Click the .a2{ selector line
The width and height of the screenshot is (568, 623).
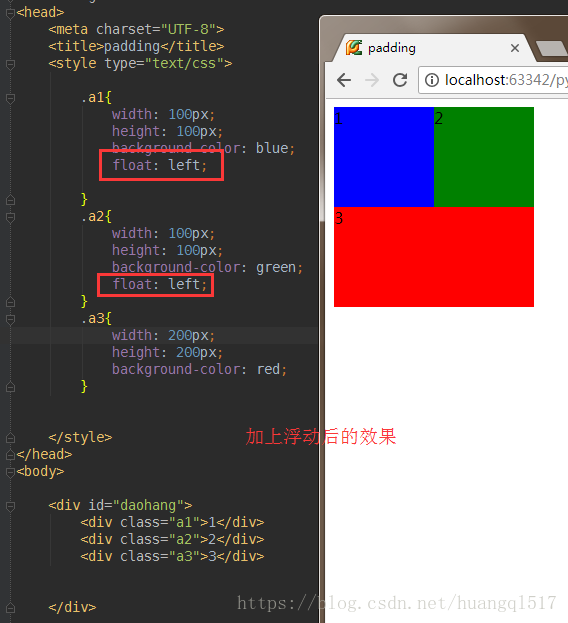click(x=96, y=217)
